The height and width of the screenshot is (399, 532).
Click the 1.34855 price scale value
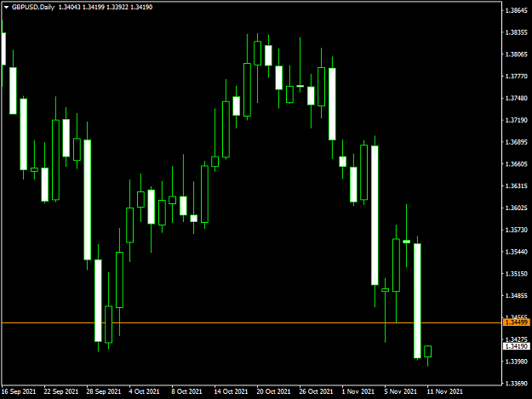click(517, 295)
